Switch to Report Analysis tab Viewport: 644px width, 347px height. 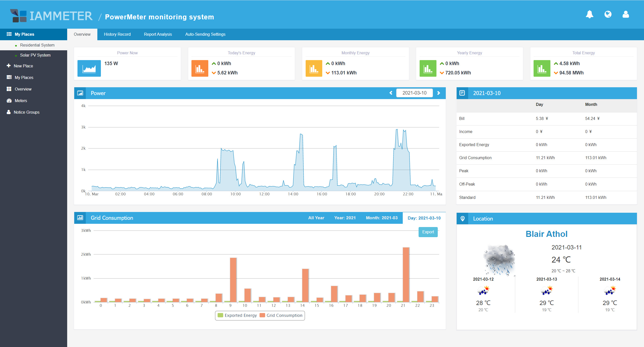click(x=158, y=34)
